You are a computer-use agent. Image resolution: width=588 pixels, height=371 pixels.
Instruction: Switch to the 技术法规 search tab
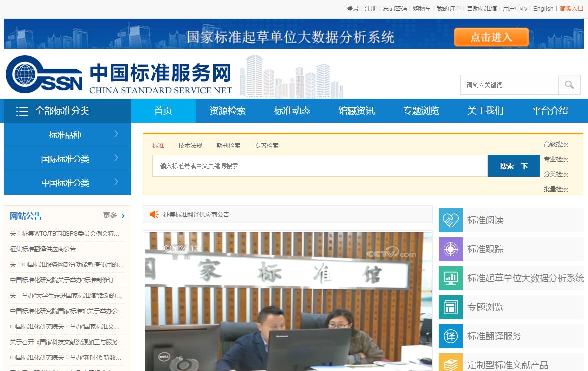click(x=190, y=146)
